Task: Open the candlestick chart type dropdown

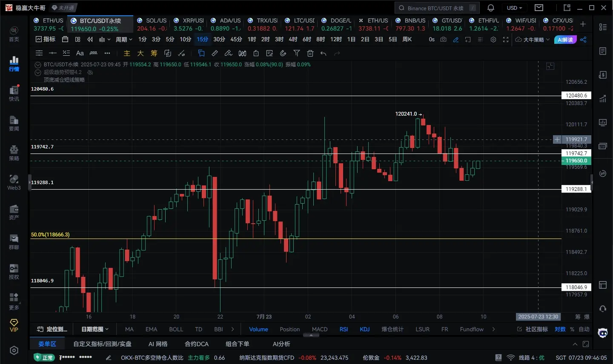Action: 104,39
